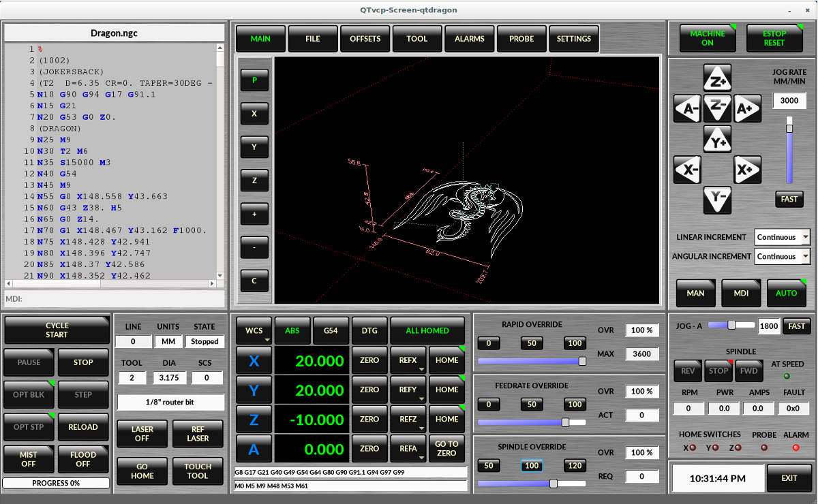Toggle Mist Off coolant
Screen dimensions: 818x504
(29, 459)
